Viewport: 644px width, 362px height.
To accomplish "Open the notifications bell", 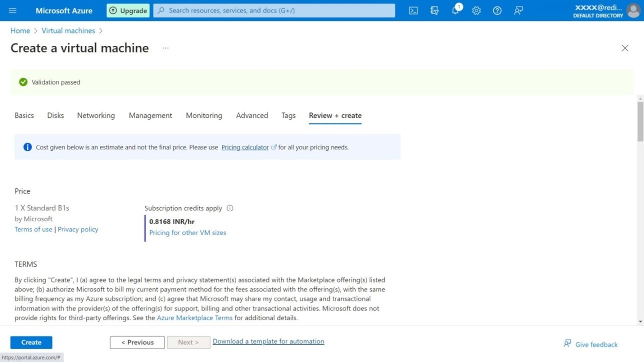I will pyautogui.click(x=455, y=10).
